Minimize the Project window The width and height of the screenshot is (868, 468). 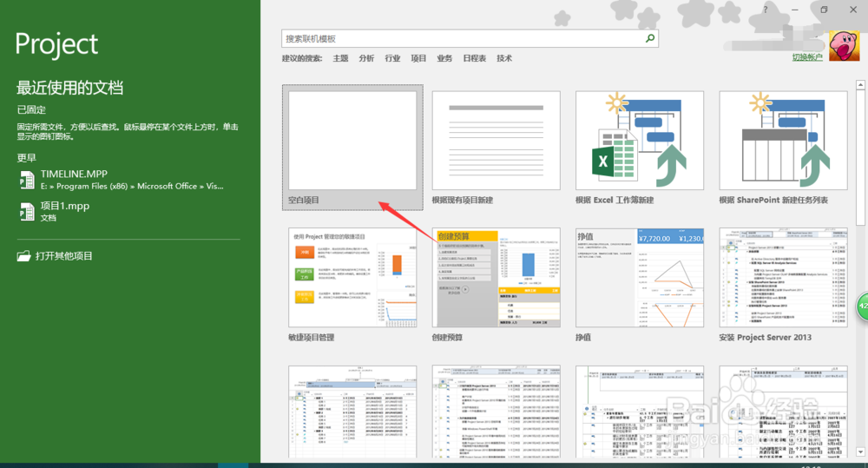[795, 10]
